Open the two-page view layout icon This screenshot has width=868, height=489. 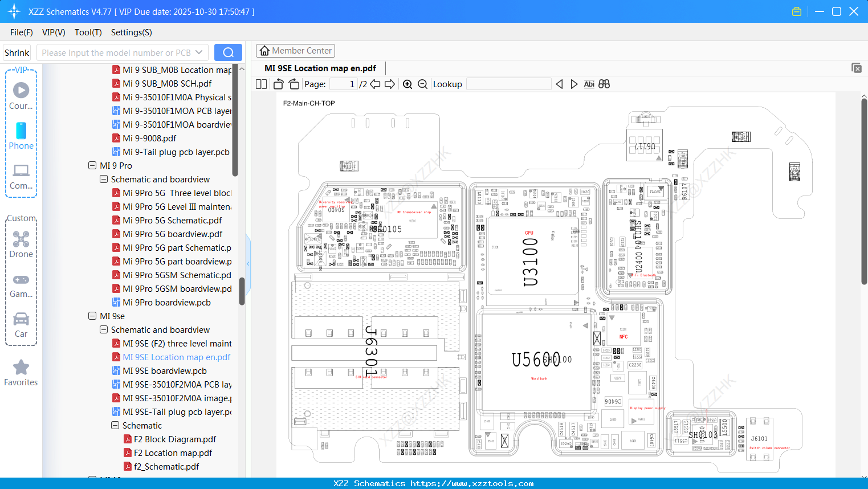[x=261, y=84]
